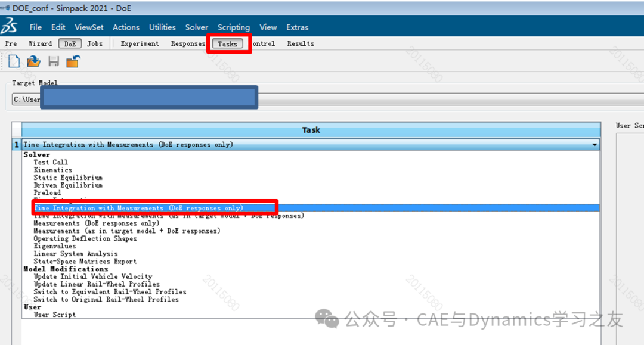Choose Update Initial Vehicle Velocity

(x=93, y=276)
